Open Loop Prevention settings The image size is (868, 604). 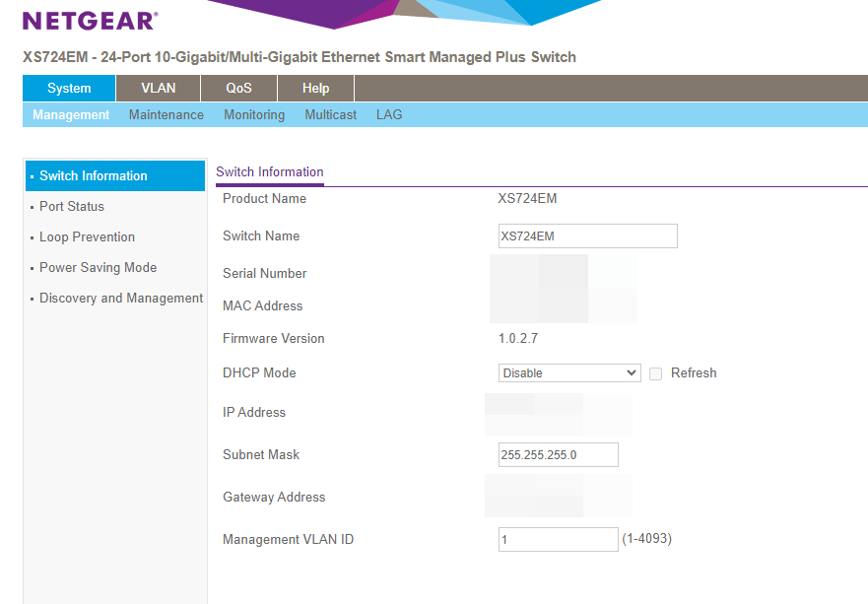(x=87, y=236)
